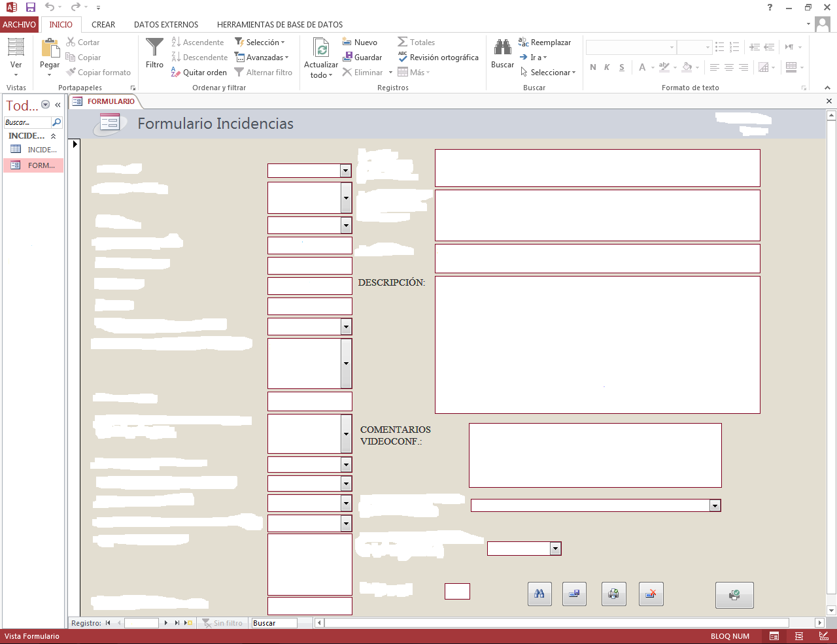Open the wide combo box below COMENTARIOS VIDEOCONF

(x=715, y=505)
